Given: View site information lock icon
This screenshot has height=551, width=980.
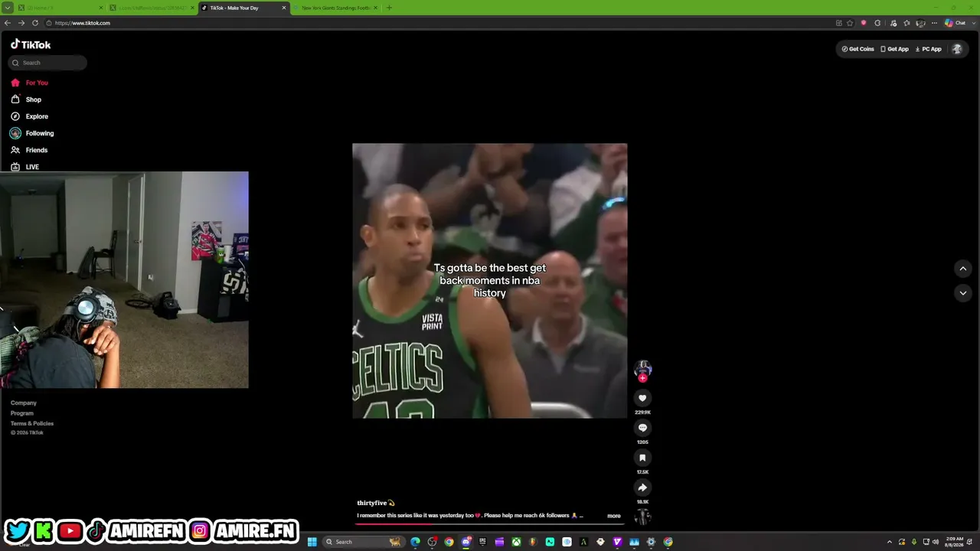Looking at the screenshot, I should point(49,23).
